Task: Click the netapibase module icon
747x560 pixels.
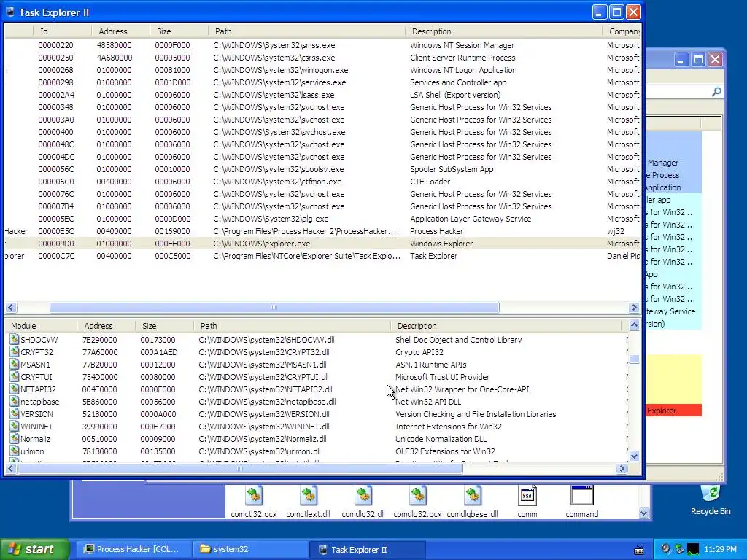Action: (15, 402)
